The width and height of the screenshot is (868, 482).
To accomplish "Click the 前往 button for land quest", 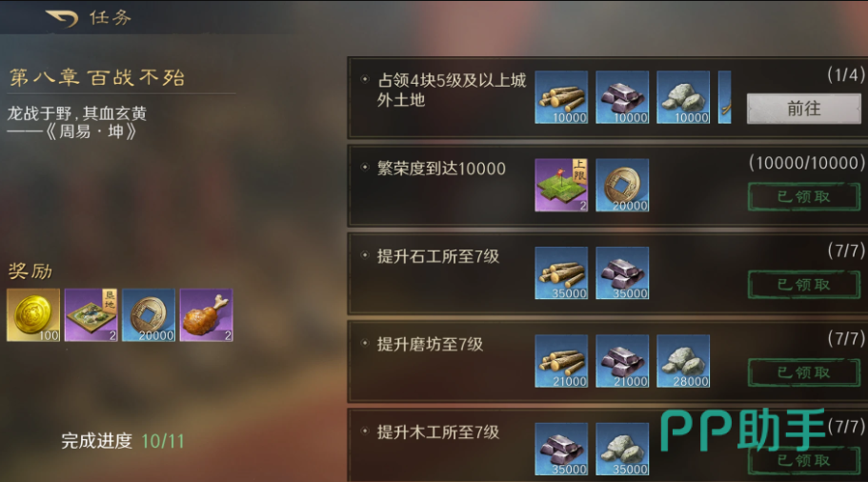I will click(804, 109).
